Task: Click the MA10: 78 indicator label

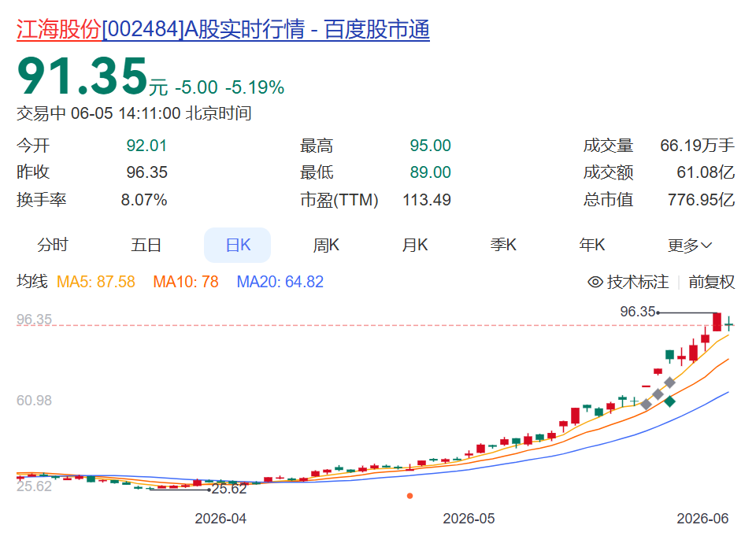Action: point(186,282)
